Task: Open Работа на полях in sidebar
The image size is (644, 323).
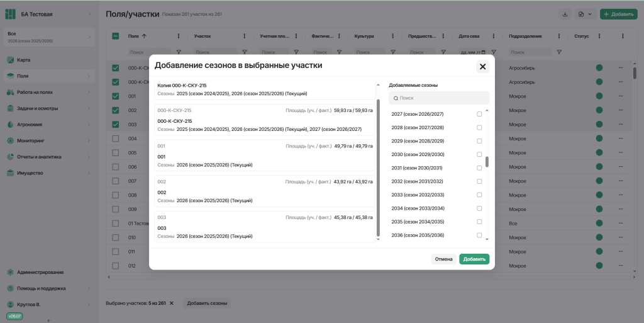Action: click(x=49, y=92)
